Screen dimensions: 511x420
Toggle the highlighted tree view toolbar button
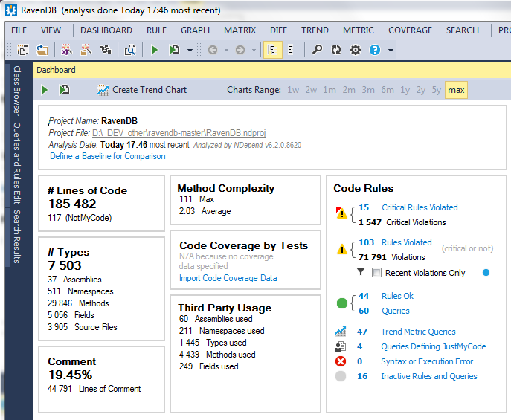pyautogui.click(x=272, y=50)
